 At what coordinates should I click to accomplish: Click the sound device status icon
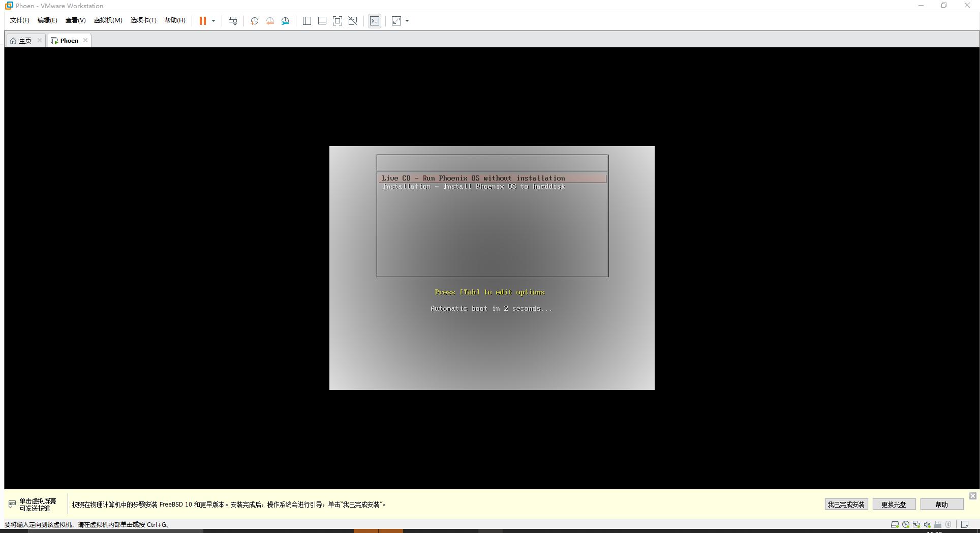[x=927, y=524]
